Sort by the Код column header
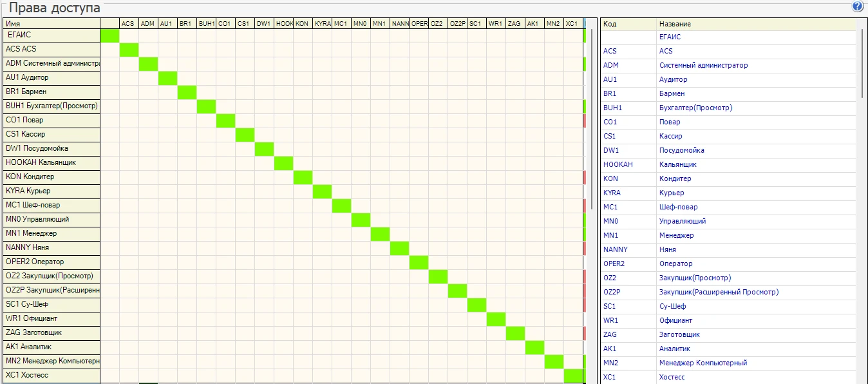 pyautogui.click(x=628, y=24)
